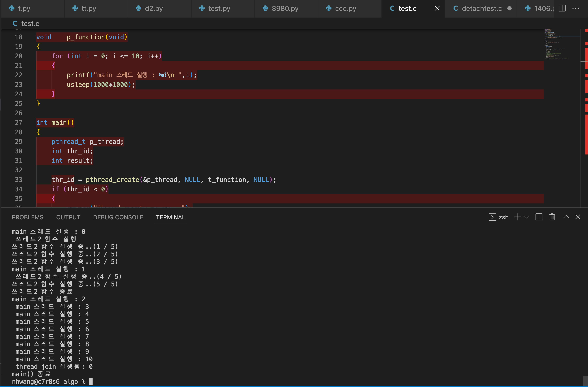
Task: Click the terminal shell icon beside zsh
Action: pyautogui.click(x=492, y=217)
